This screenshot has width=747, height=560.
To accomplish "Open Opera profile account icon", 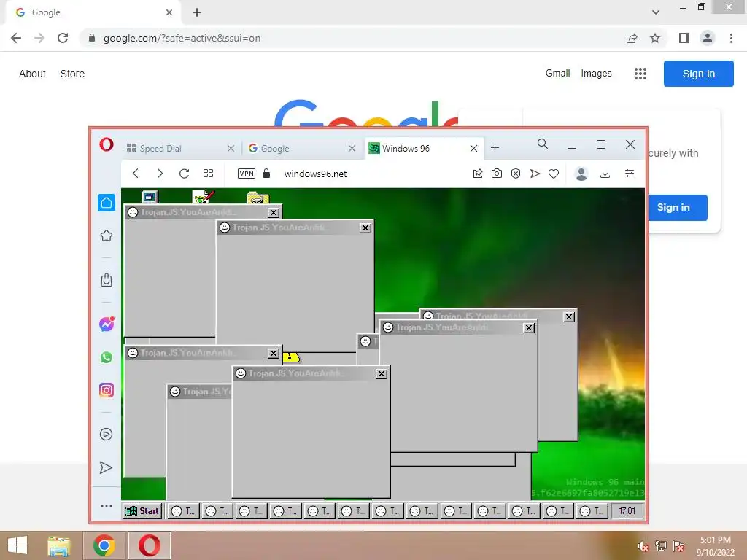I will click(581, 174).
